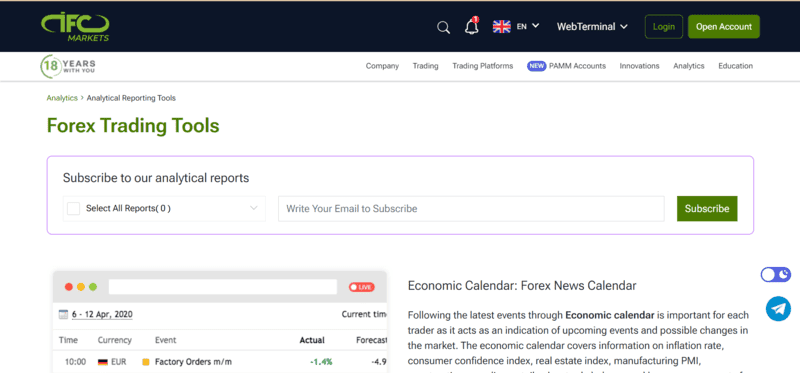
Task: Click the Actual column header
Action: (x=312, y=340)
